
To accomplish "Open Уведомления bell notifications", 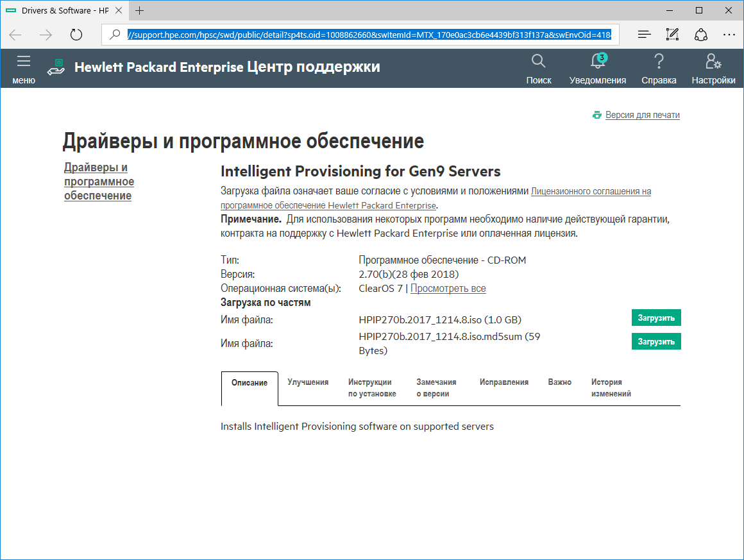I will (x=598, y=61).
